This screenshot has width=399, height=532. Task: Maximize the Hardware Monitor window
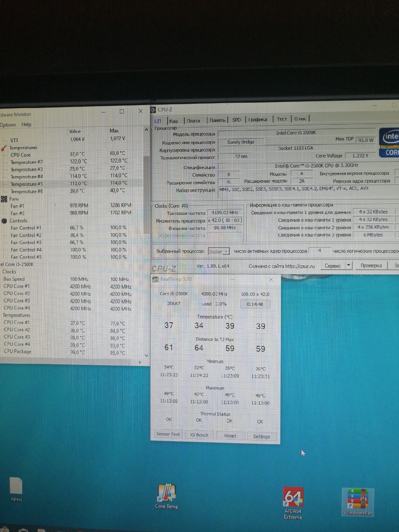pos(122,111)
